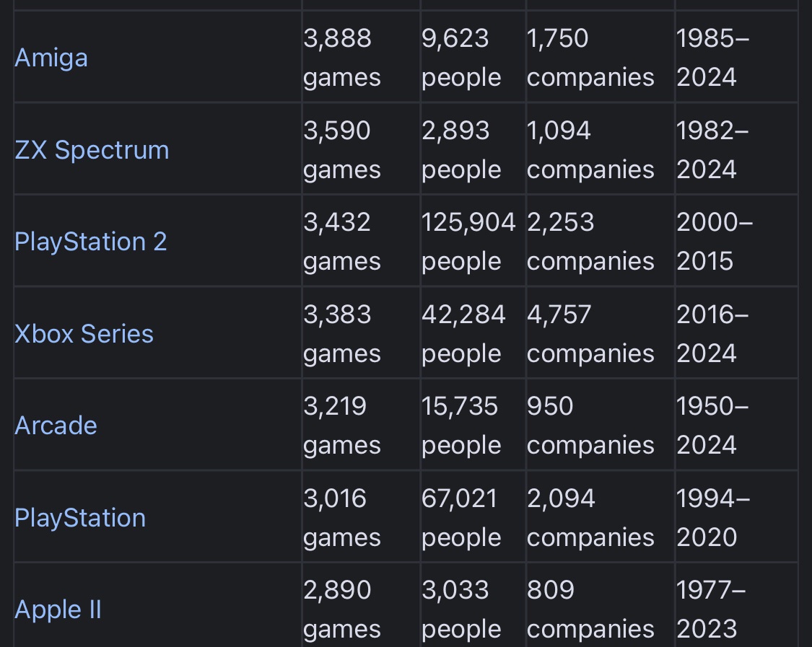
Task: Click the 4,757 companies cell for Xbox Series
Action: 601,333
